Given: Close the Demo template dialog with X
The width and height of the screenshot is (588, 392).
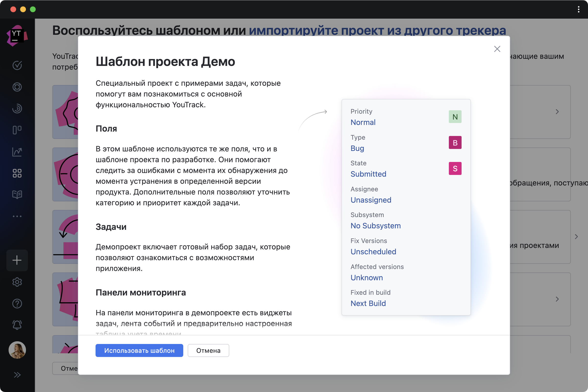Looking at the screenshot, I should tap(497, 49).
